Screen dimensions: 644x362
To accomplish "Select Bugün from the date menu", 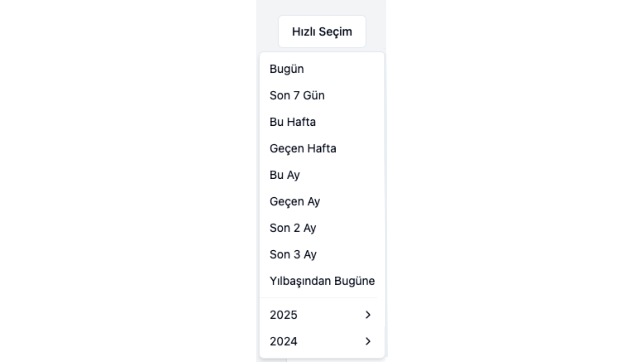I will (287, 69).
